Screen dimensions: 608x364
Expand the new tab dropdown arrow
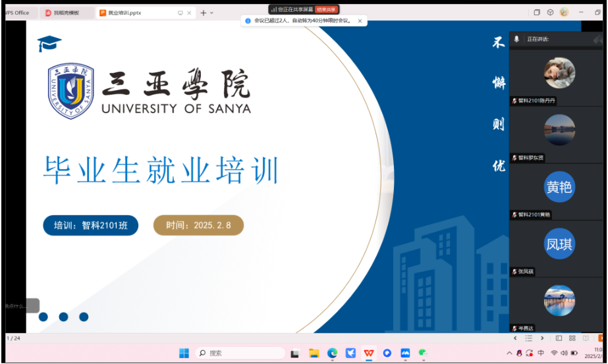[211, 13]
